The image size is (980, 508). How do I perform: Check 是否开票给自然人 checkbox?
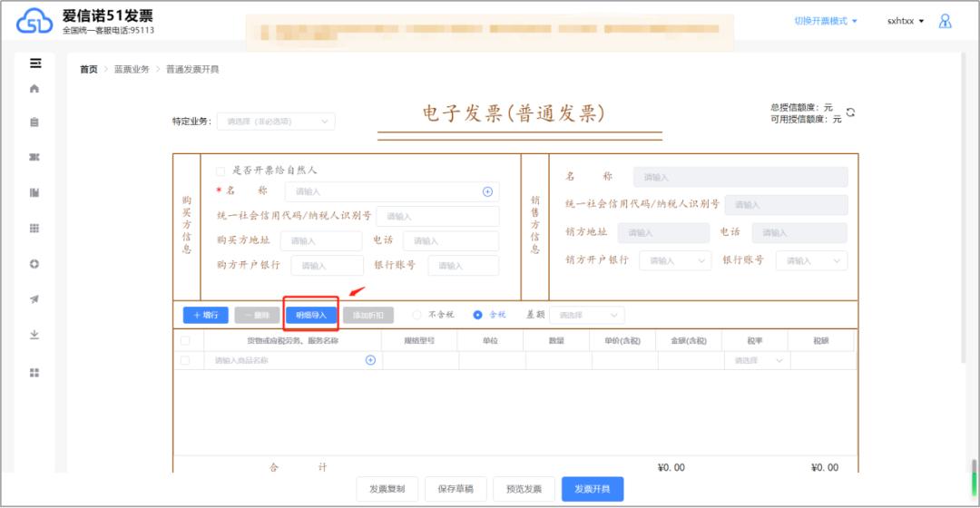point(220,171)
